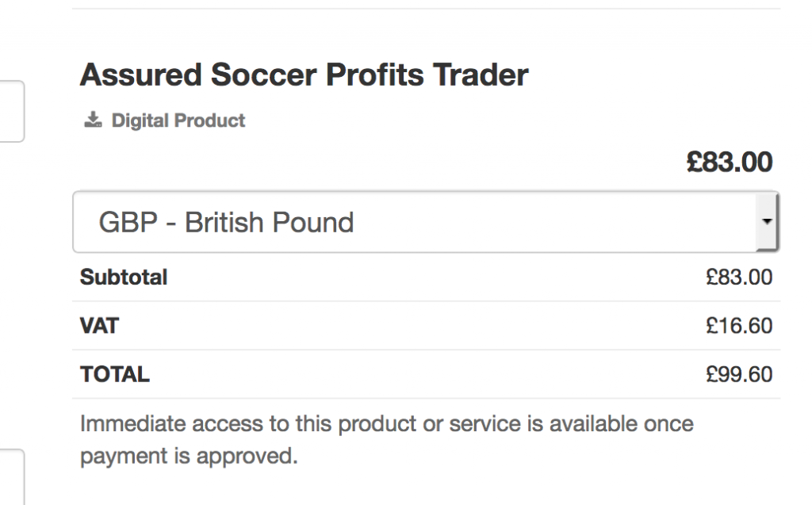Click the currency selector's small arrow button
This screenshot has width=812, height=505.
coord(767,222)
